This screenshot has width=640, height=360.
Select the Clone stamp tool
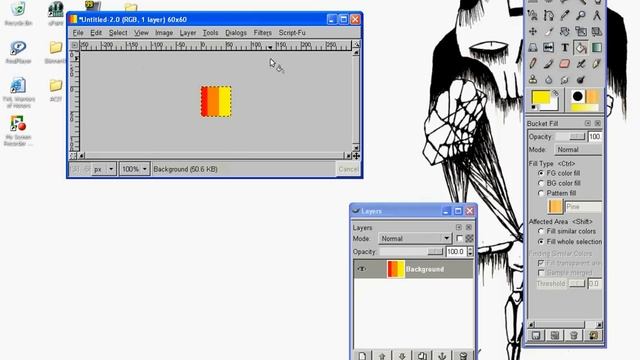tap(533, 79)
